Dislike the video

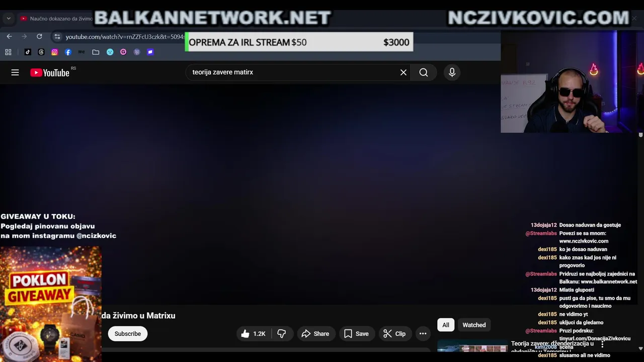282,334
